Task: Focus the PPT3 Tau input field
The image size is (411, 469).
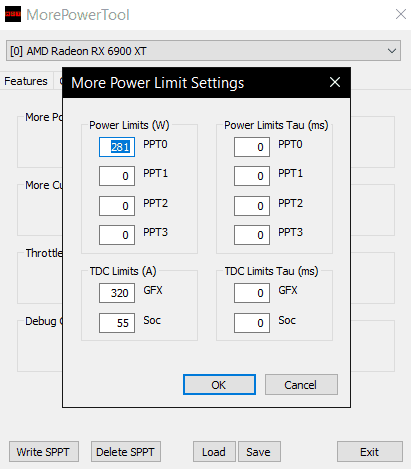Action: pos(252,235)
